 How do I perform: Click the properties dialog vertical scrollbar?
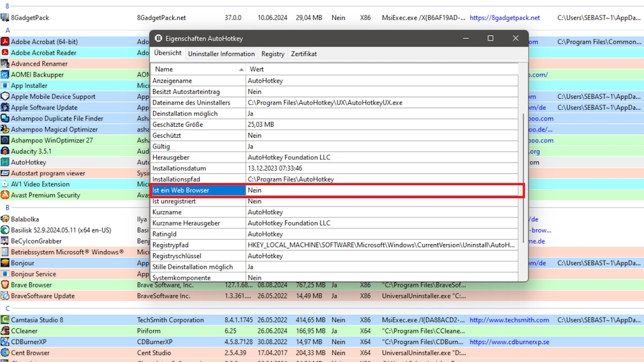click(523, 178)
